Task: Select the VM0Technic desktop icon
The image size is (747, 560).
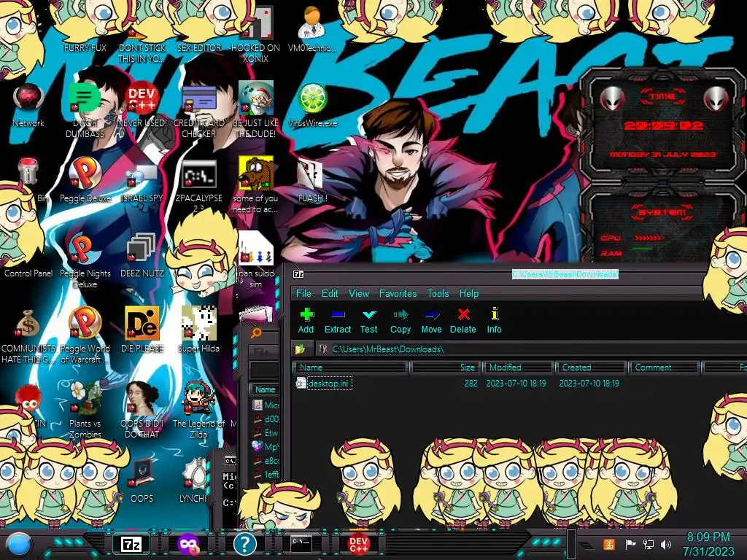Action: [312, 29]
